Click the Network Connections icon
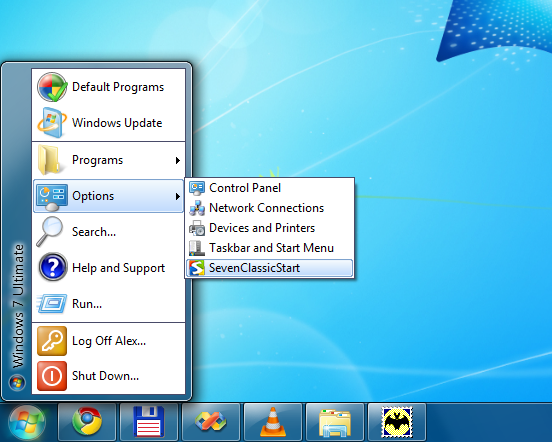Viewport: 552px width, 442px height. pyautogui.click(x=197, y=208)
